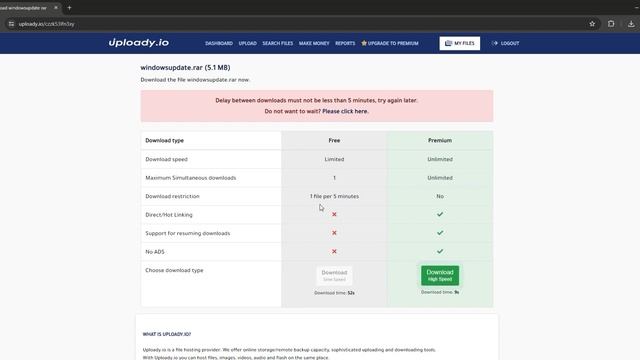Click the 'Download restriction' row label
640x360 pixels.
click(172, 196)
